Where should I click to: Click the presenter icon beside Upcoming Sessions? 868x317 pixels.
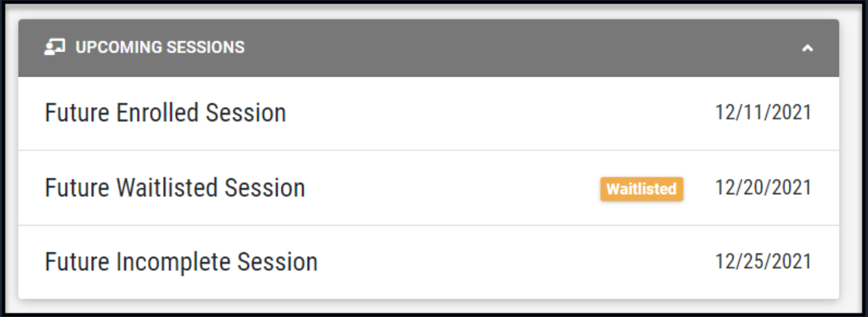[54, 48]
